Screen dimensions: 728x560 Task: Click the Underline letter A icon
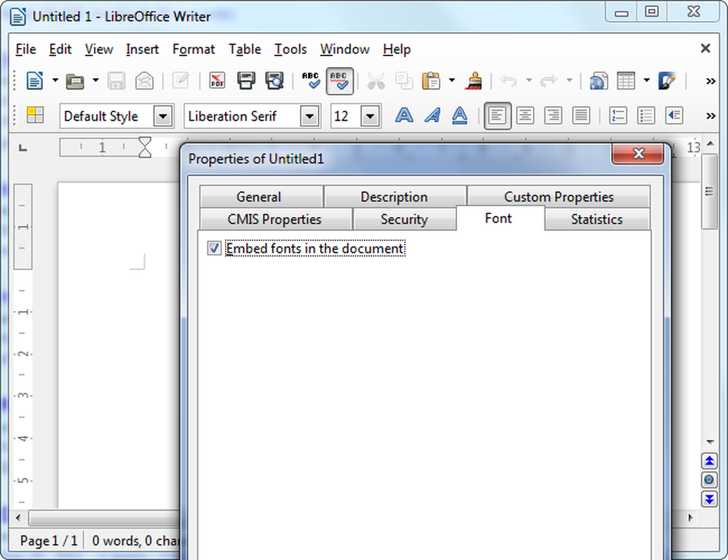click(459, 115)
